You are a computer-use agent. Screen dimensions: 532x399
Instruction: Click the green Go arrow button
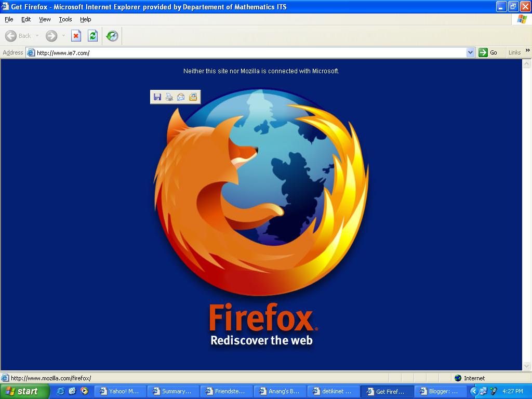tap(483, 52)
